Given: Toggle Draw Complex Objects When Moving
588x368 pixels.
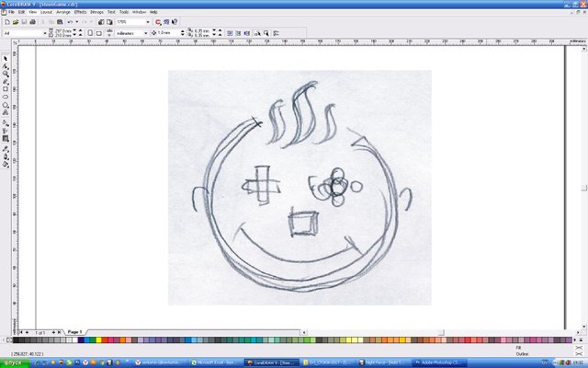Looking at the screenshot, I should [x=257, y=33].
